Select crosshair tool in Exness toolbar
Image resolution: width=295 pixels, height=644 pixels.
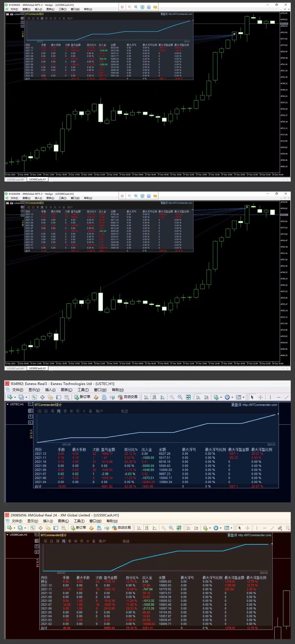(x=261, y=397)
